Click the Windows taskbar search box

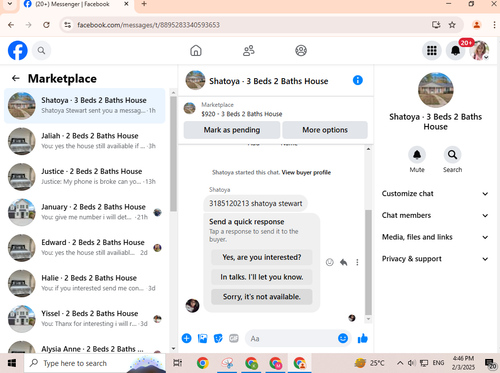tap(95, 363)
